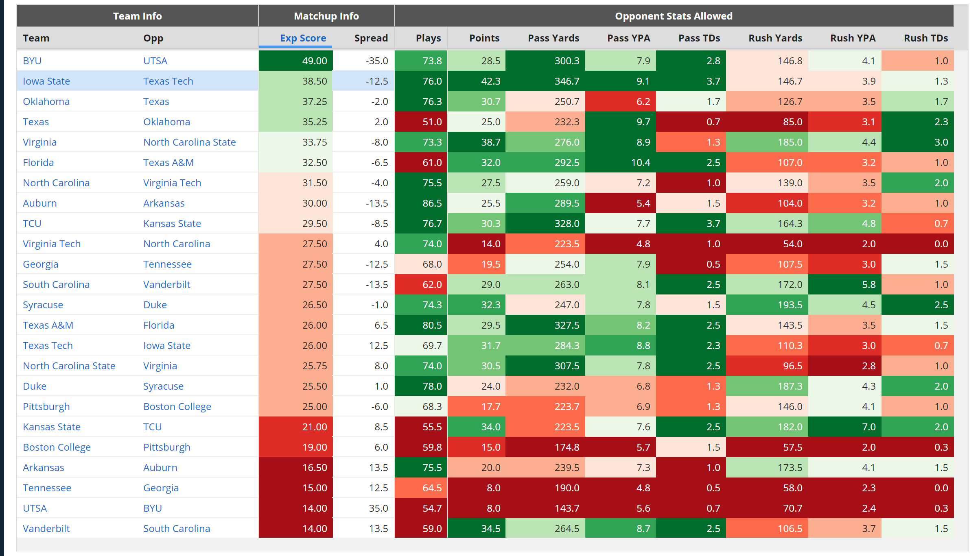Open the Auburn team link
Viewport: 980px width, 556px height.
40,203
